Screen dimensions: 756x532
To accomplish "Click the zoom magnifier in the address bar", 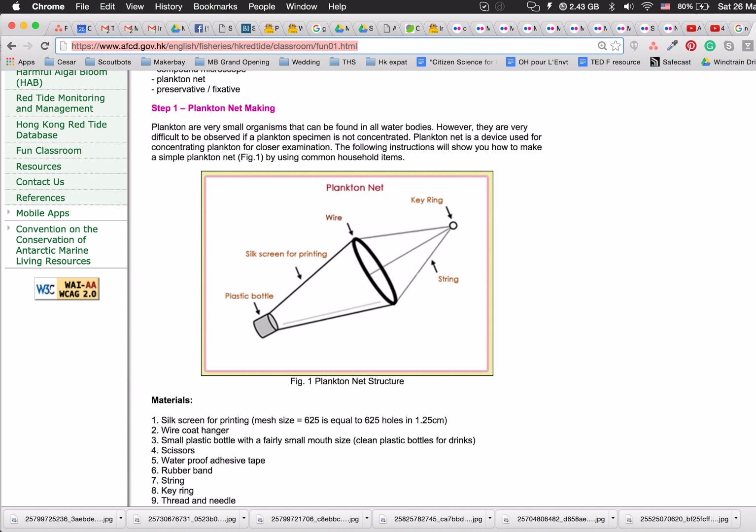I will [602, 46].
